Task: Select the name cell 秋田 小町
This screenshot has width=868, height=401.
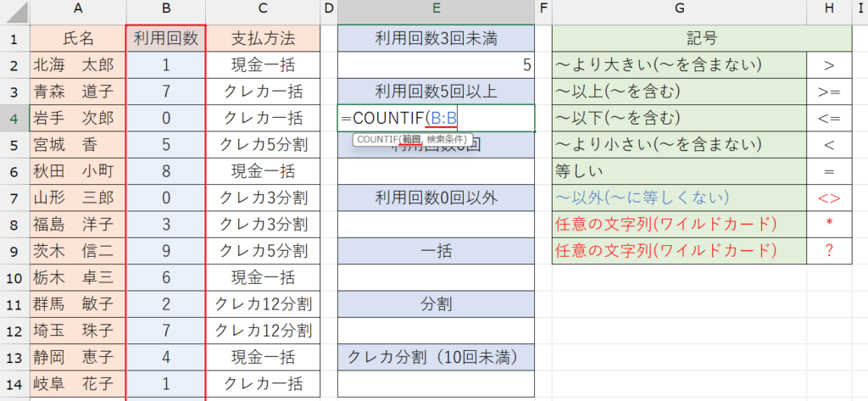Action: coord(78,172)
